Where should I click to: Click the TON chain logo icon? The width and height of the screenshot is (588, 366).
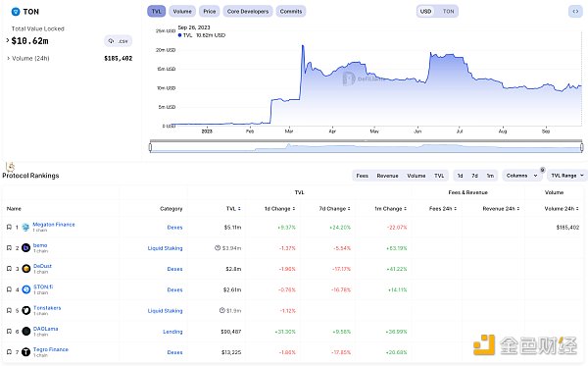coord(16,12)
